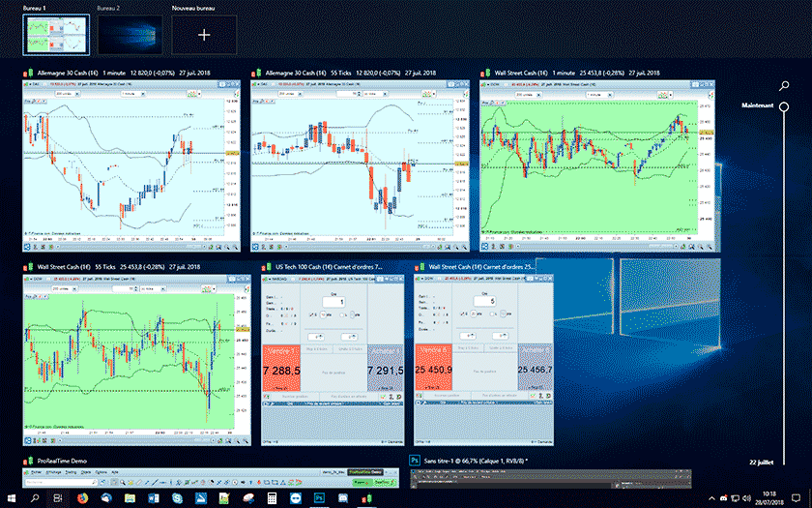Screen dimensions: 812x508
Task: Click the timeline search magnifier icon
Action: pos(784,85)
